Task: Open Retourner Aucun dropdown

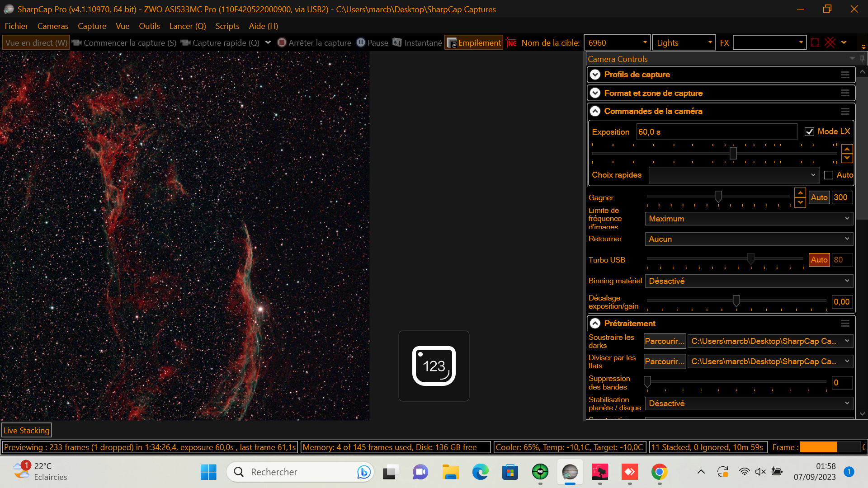Action: (x=749, y=239)
